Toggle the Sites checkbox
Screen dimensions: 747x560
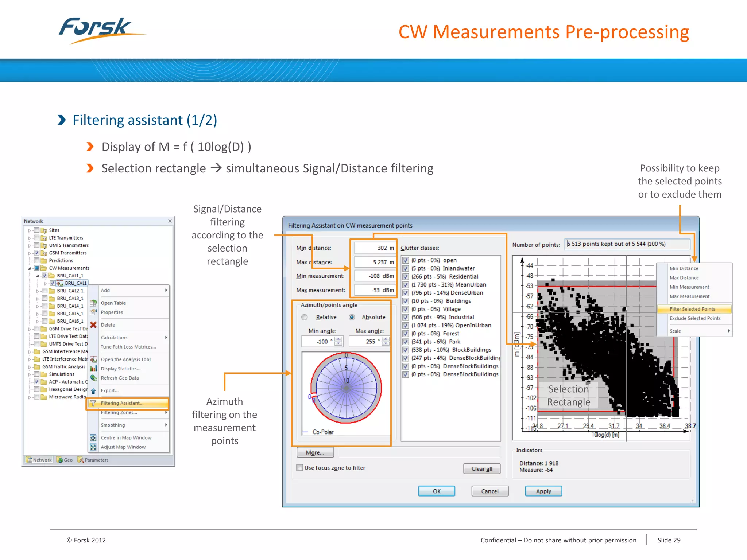(36, 230)
